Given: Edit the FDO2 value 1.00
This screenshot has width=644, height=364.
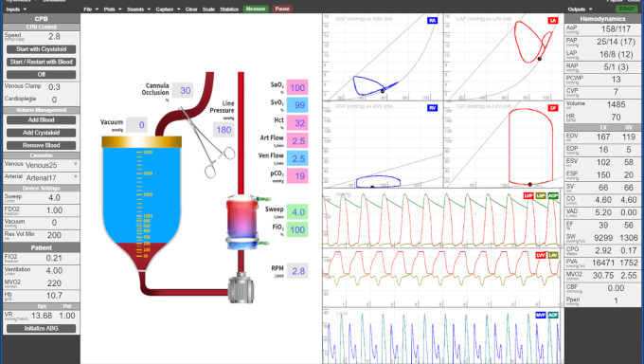Looking at the screenshot, I should (54, 210).
